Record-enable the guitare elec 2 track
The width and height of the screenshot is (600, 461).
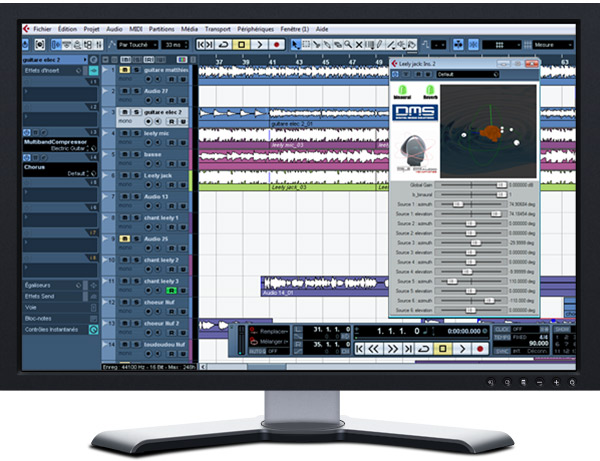pos(148,121)
